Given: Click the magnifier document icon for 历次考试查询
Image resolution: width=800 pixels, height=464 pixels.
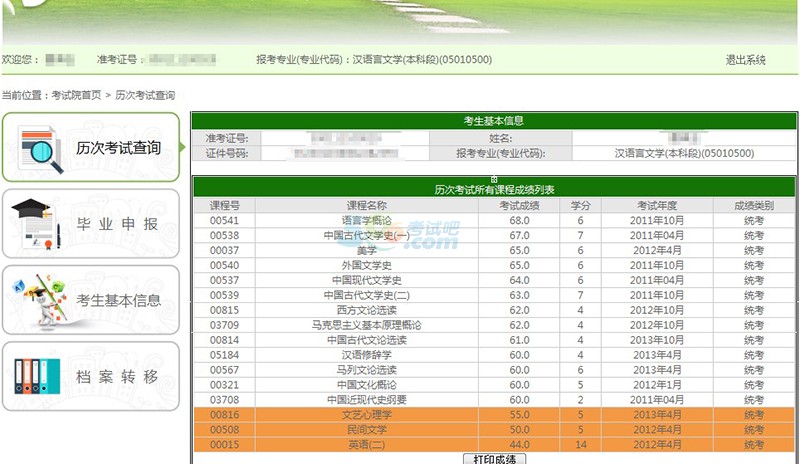Looking at the screenshot, I should (x=40, y=149).
